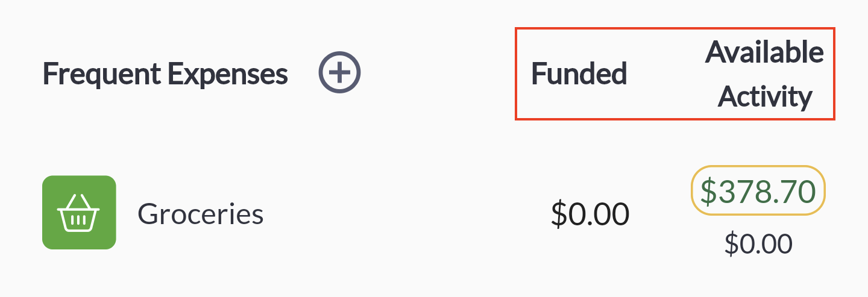Screen dimensions: 868x297
Task: Open the Groceries category
Action: (x=200, y=213)
